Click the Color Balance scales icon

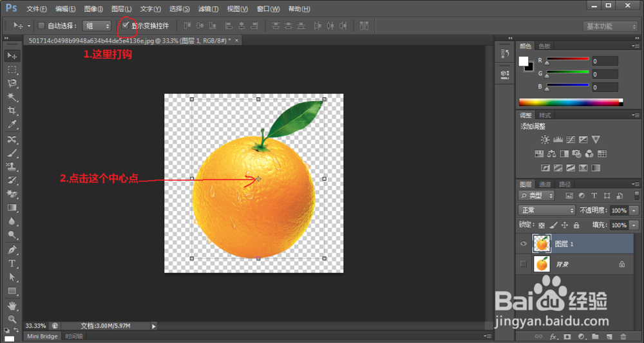(552, 154)
